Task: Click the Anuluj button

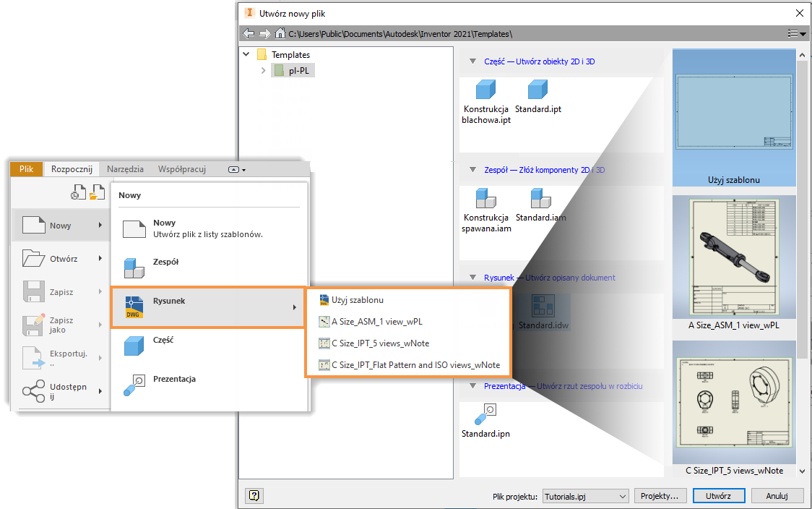Action: pyautogui.click(x=777, y=496)
